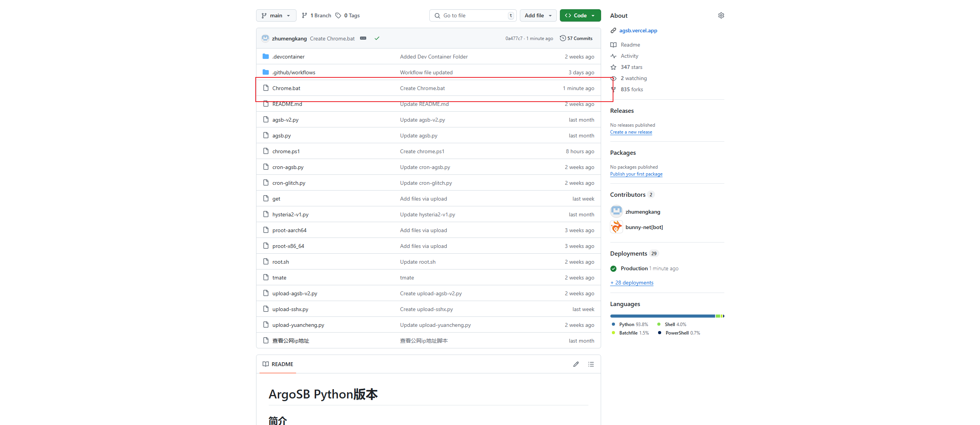The image size is (980, 425).
Task: Open the proot-aarch64 file
Action: 289,230
